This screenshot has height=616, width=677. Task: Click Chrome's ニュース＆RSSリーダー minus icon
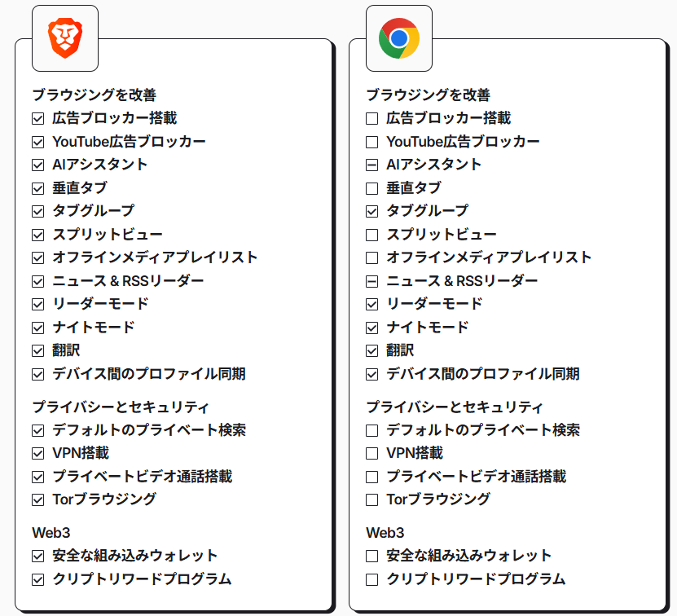click(x=371, y=282)
